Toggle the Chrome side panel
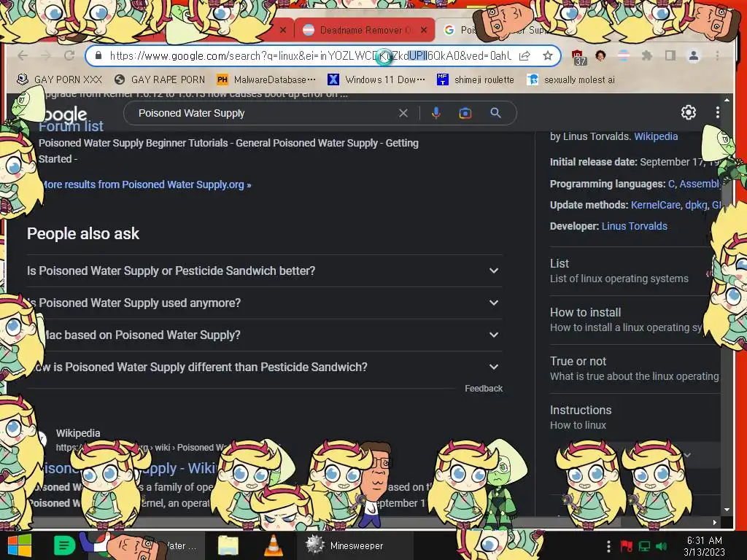 pos(670,55)
